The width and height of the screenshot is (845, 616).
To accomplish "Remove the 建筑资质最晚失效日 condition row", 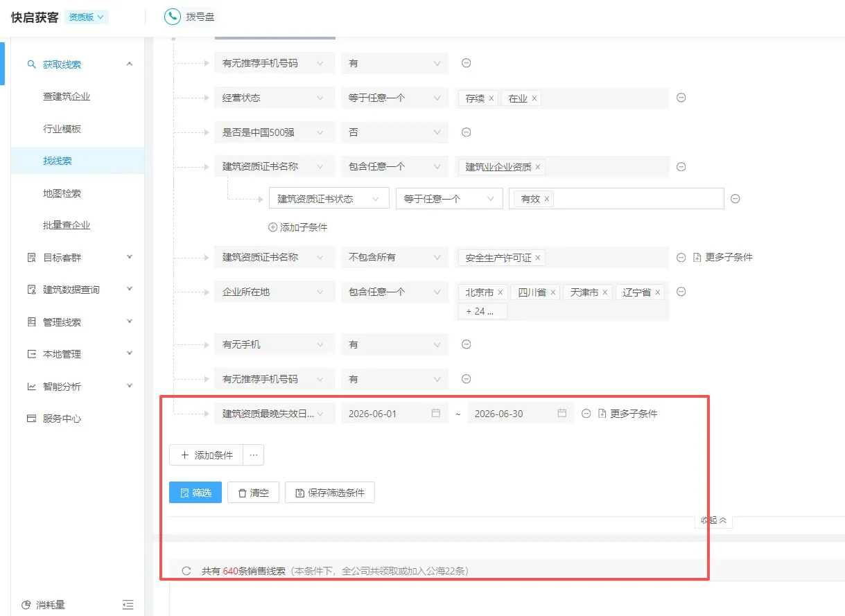I will click(586, 414).
